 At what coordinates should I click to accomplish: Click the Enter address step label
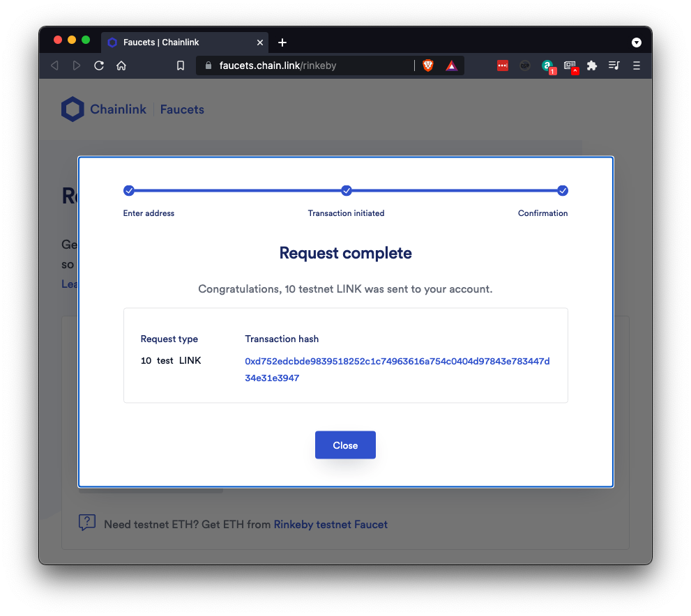coord(149,213)
